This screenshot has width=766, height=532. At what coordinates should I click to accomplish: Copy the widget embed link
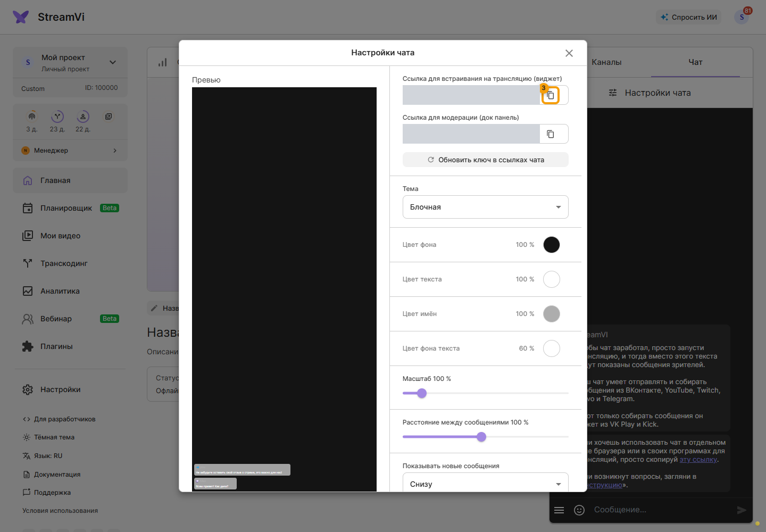pyautogui.click(x=551, y=95)
